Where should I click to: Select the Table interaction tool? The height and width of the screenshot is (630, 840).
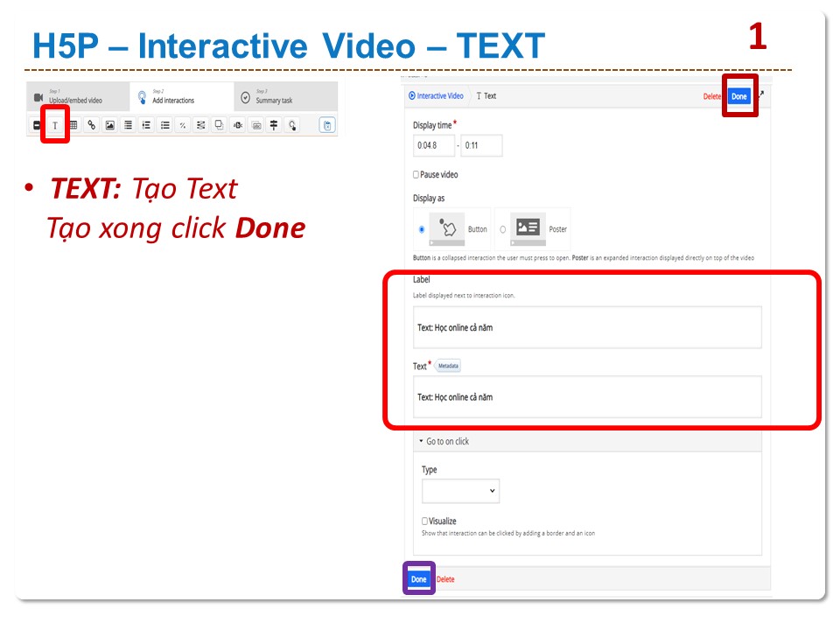pos(73,125)
